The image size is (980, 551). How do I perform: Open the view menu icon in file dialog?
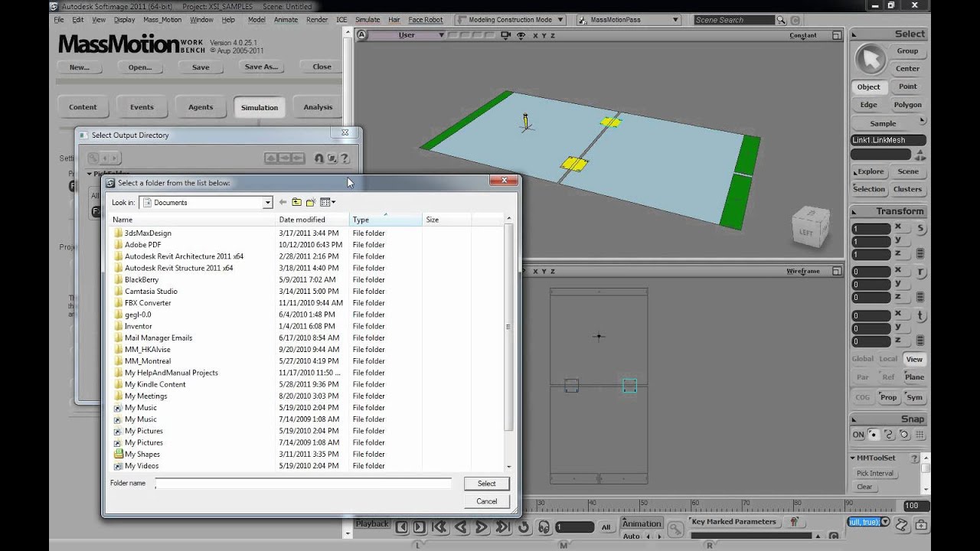click(x=328, y=202)
